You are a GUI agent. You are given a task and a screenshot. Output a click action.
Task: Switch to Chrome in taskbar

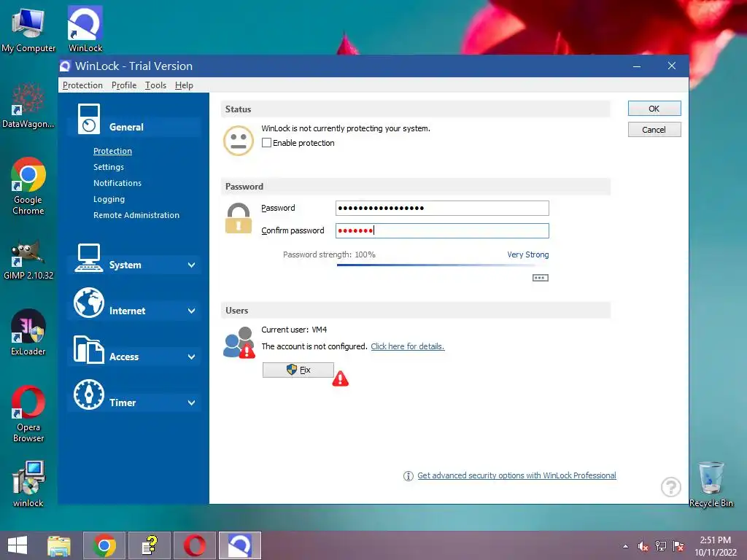104,545
